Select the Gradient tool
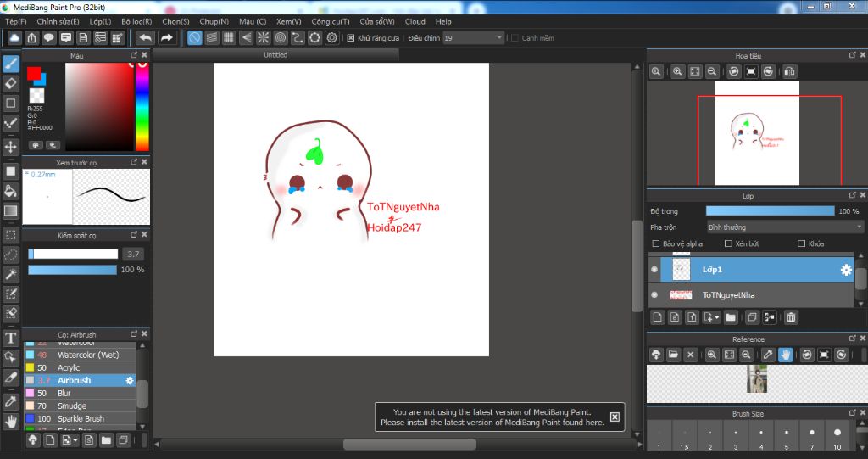The width and height of the screenshot is (868, 459). click(x=10, y=210)
